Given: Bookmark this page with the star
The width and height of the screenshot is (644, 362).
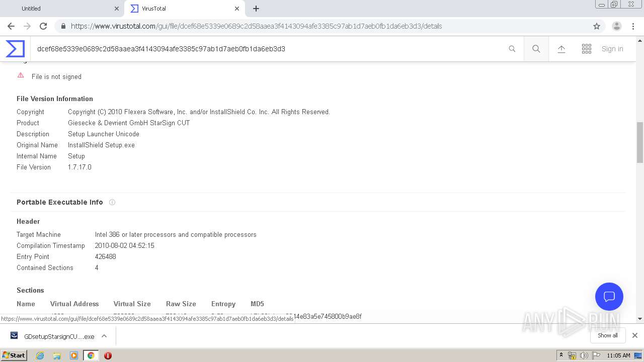Looking at the screenshot, I should coord(597,26).
